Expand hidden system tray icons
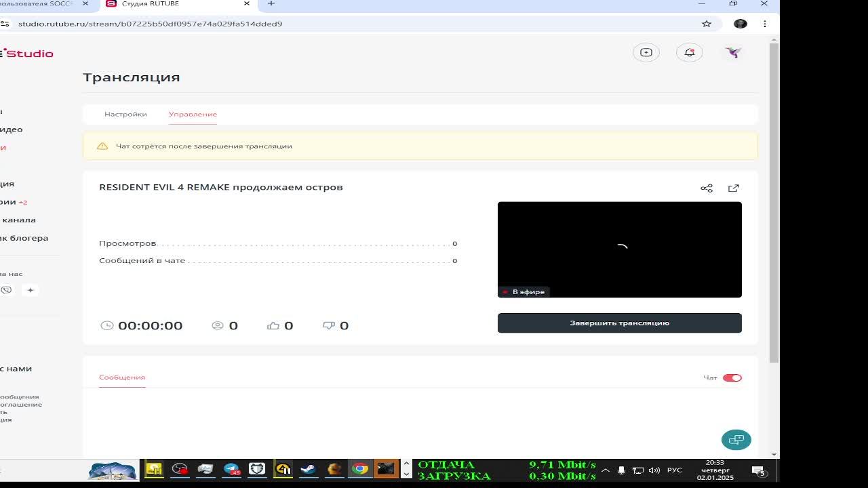The height and width of the screenshot is (488, 868). [605, 470]
